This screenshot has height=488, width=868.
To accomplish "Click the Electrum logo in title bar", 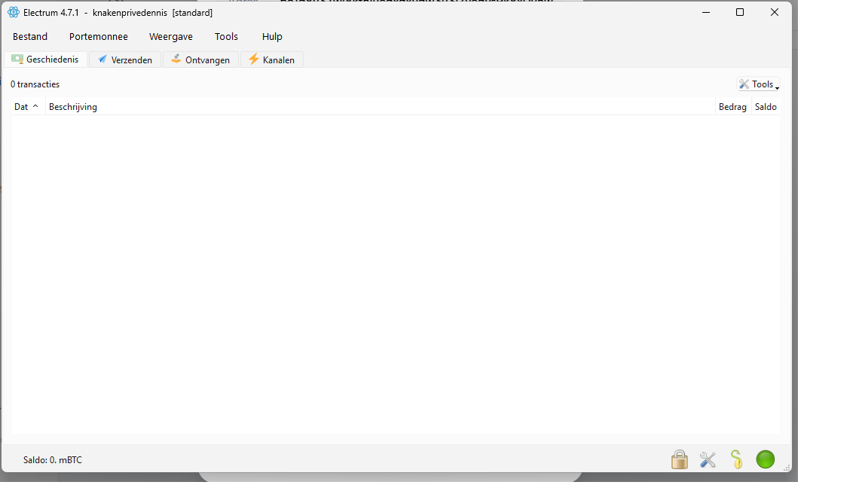I will click(x=14, y=13).
